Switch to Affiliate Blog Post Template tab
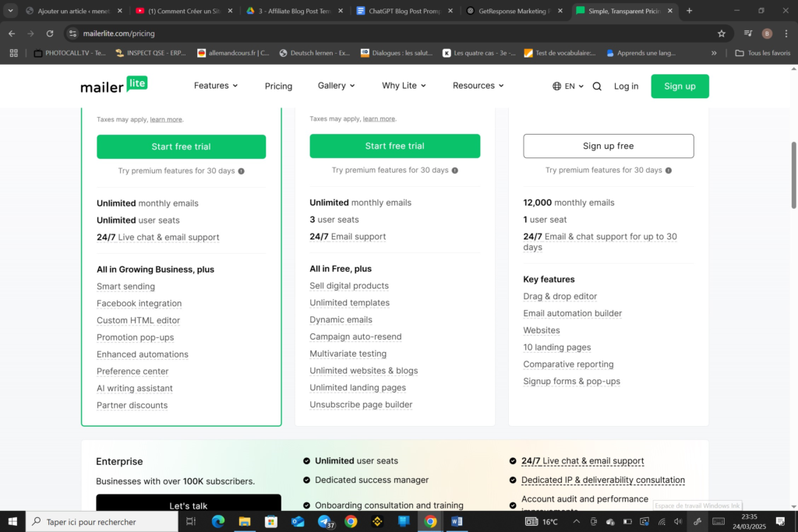Image resolution: width=798 pixels, height=532 pixels. tap(294, 11)
